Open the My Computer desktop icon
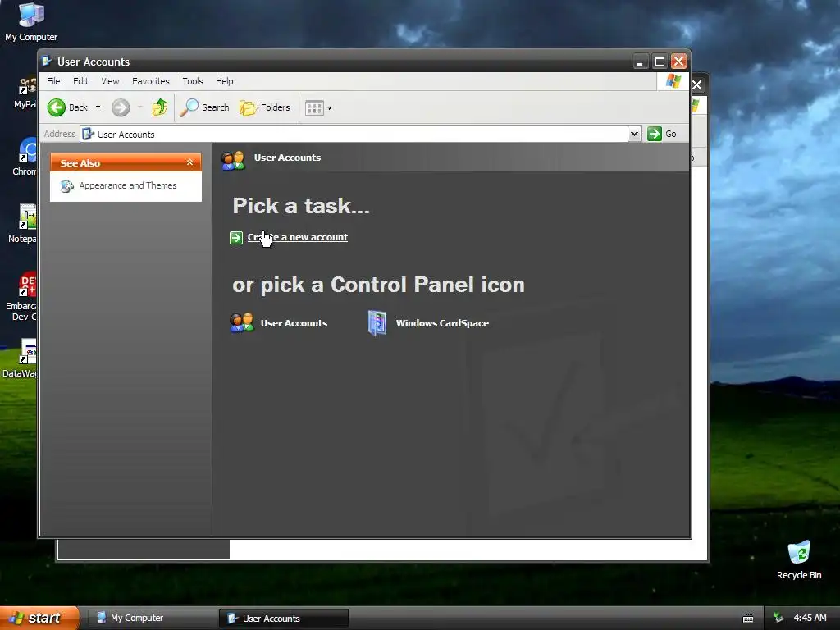Viewport: 840px width, 630px height. pyautogui.click(x=31, y=21)
